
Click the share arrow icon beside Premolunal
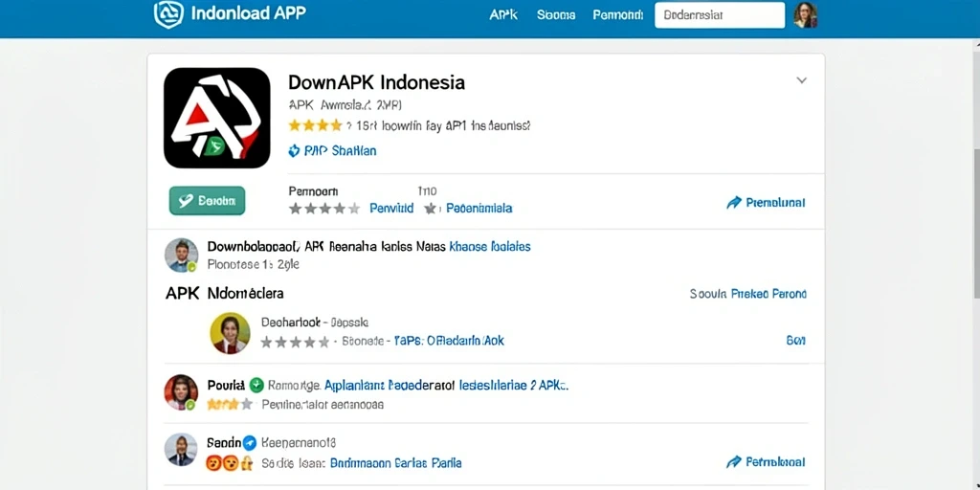734,203
